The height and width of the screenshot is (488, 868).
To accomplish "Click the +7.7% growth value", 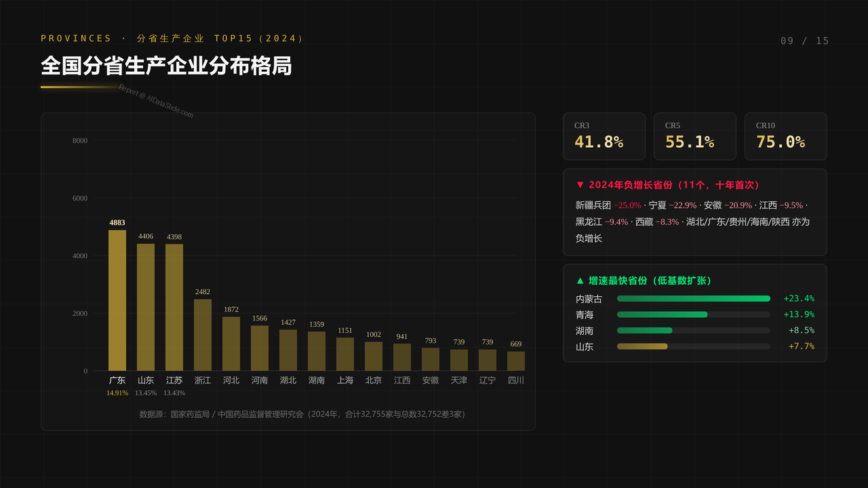I will [x=802, y=346].
